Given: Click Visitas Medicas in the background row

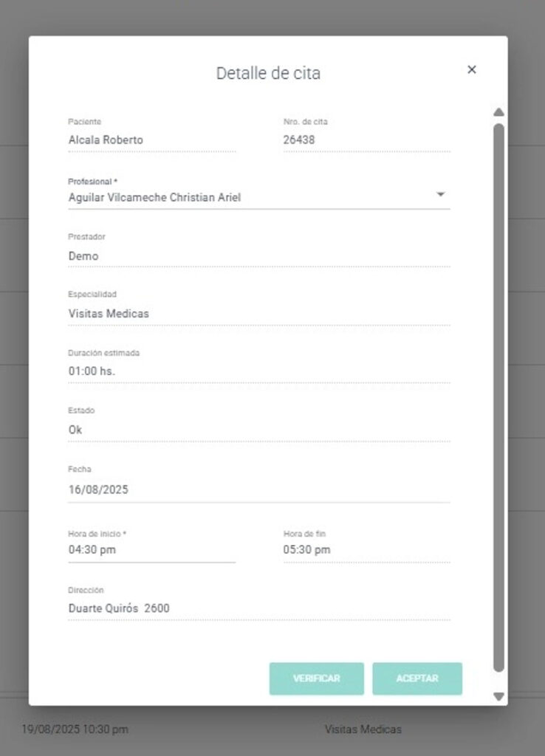Looking at the screenshot, I should (363, 729).
